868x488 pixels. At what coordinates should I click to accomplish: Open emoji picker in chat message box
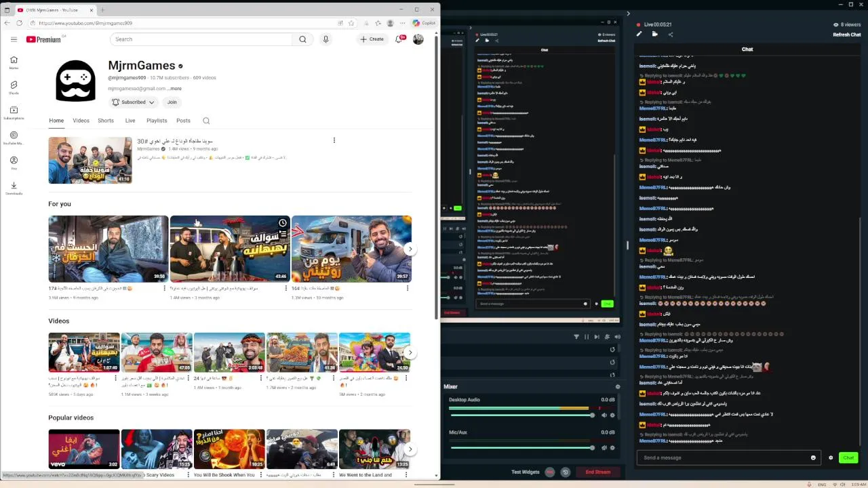(813, 457)
